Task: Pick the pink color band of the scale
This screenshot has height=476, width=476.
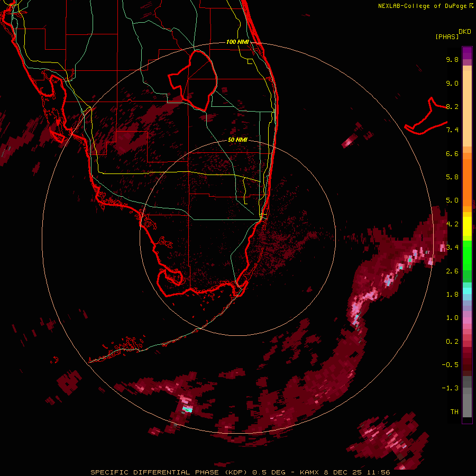Action: point(467,321)
